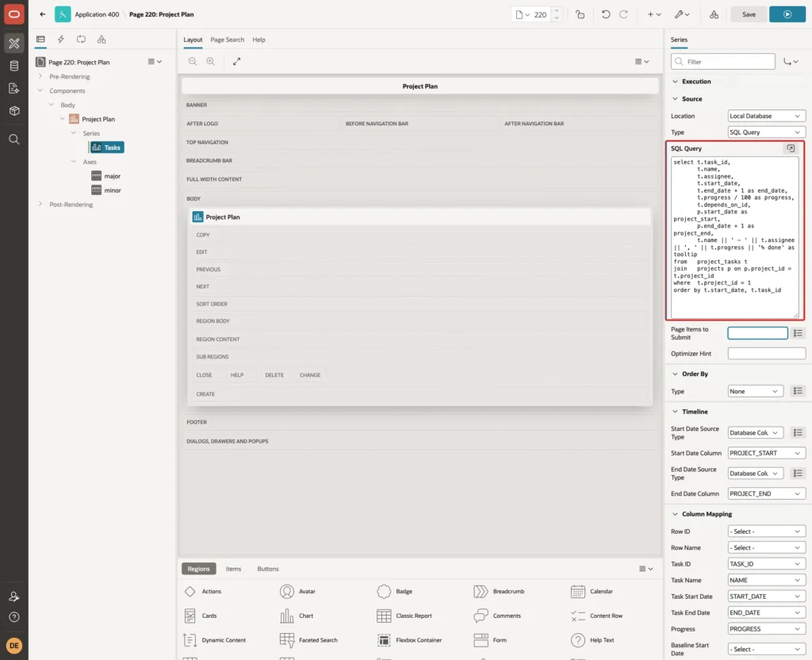The height and width of the screenshot is (660, 812).
Task: Open the Create plus menu
Action: (x=654, y=14)
